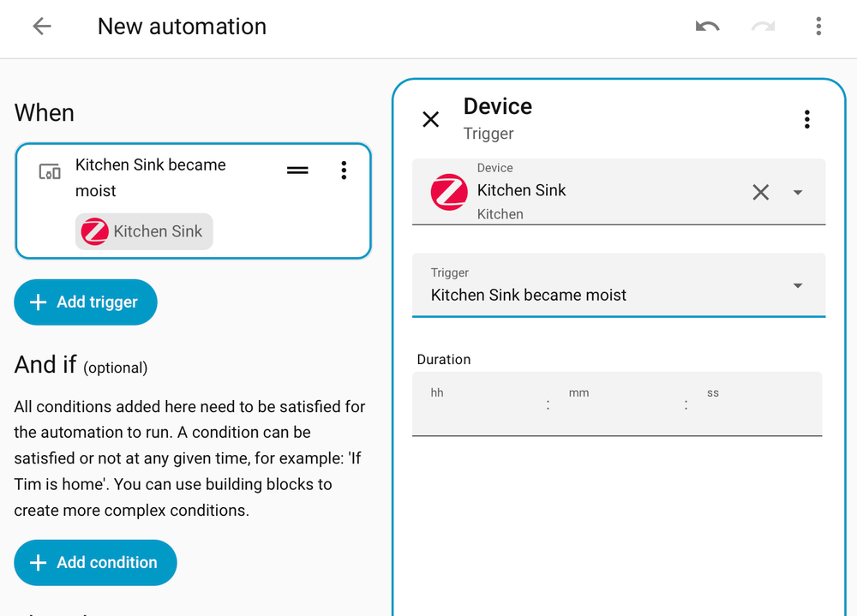The height and width of the screenshot is (616, 857).
Task: Expand the Device picker dropdown arrow
Action: click(798, 193)
